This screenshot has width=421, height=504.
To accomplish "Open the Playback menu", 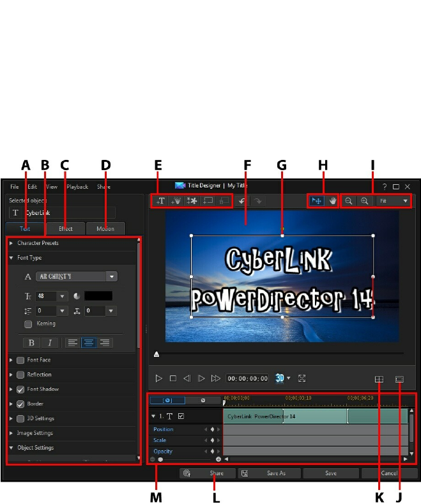I will point(77,187).
